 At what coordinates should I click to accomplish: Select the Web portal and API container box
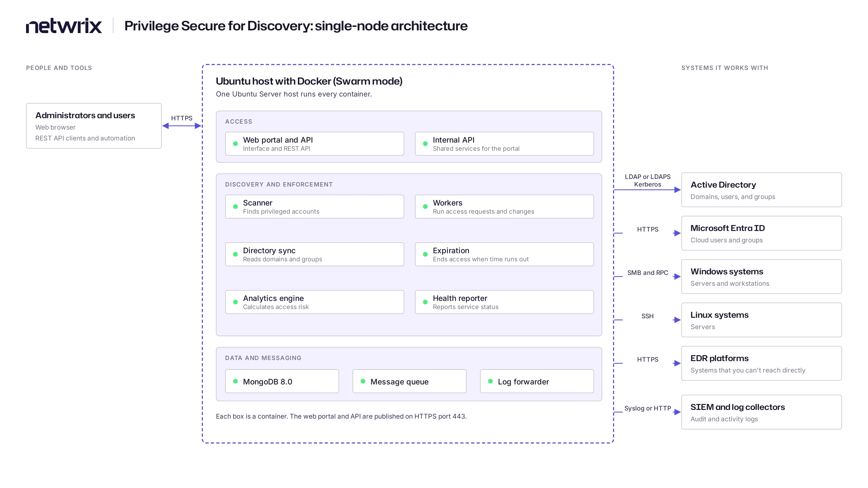pos(314,144)
